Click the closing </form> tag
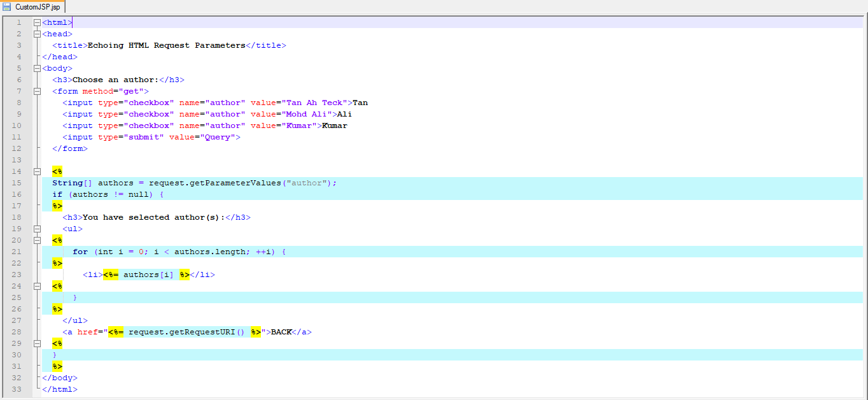Screen dimensions: 868x400 [70, 148]
